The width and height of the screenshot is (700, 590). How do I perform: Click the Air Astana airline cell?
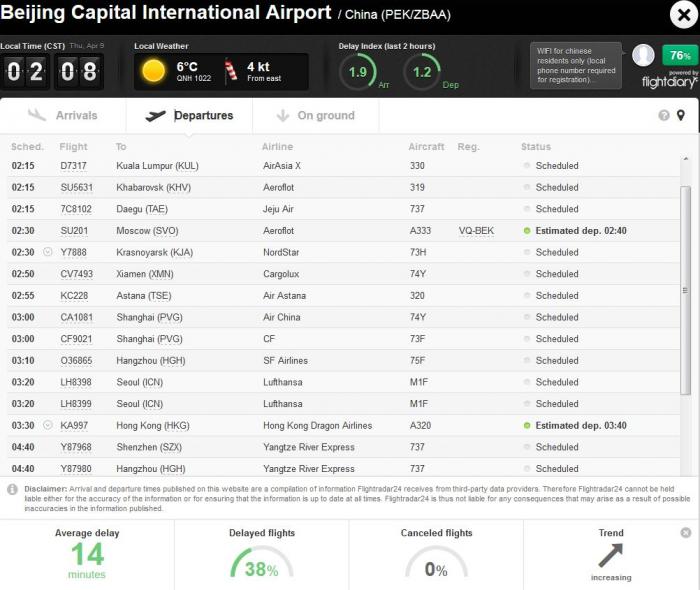[284, 295]
